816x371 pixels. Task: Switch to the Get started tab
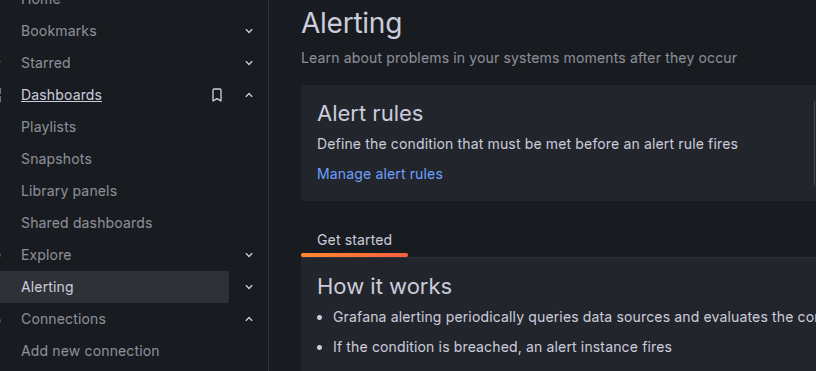coord(354,240)
